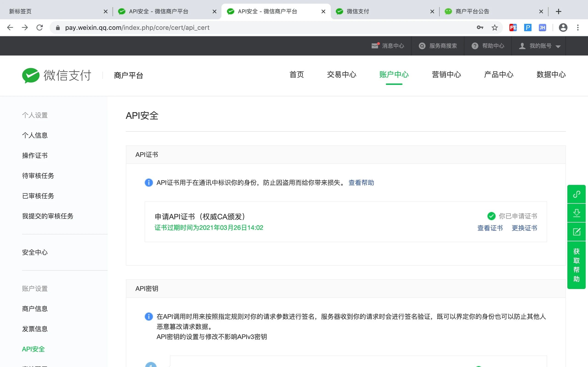
Task: Open the Chrome three-dot menu
Action: pyautogui.click(x=578, y=28)
